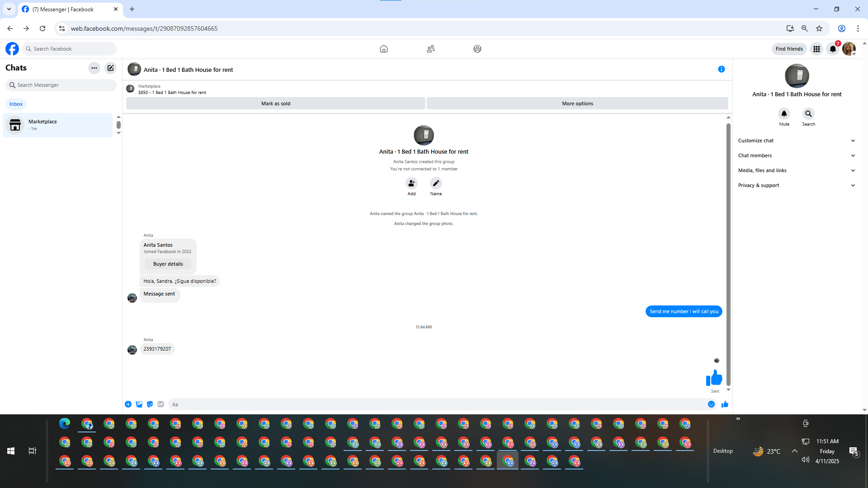Open the account profile picture menu
The width and height of the screenshot is (868, 488).
849,49
